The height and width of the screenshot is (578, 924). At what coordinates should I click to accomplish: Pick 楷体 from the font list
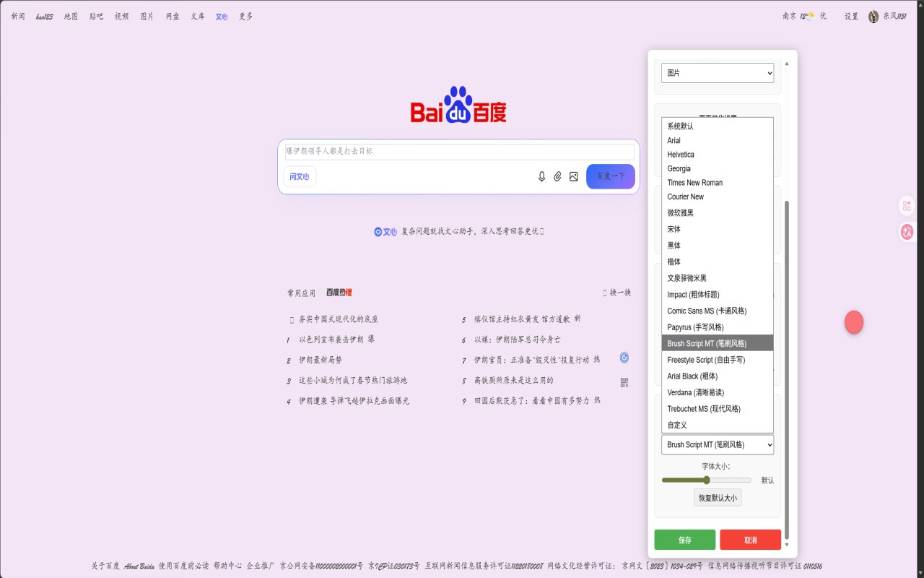click(718, 262)
